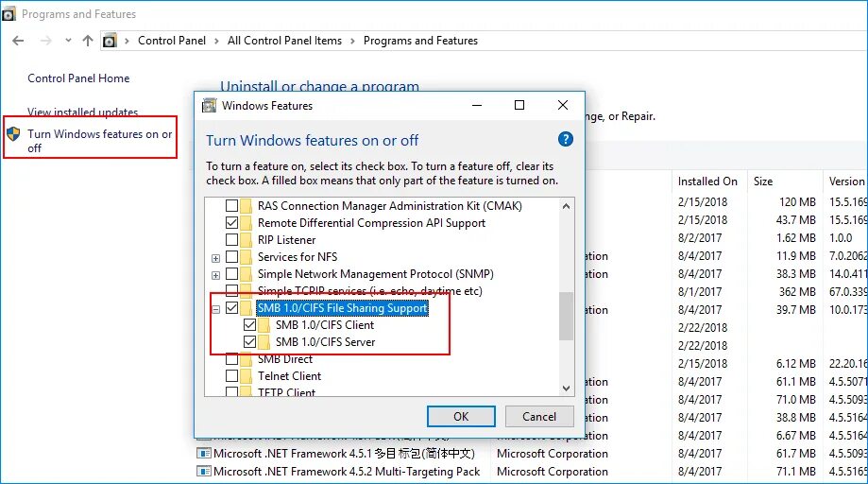Screen dimensions: 868x484
Task: Uncheck Remote Differential Compression API Support
Action: coord(232,222)
